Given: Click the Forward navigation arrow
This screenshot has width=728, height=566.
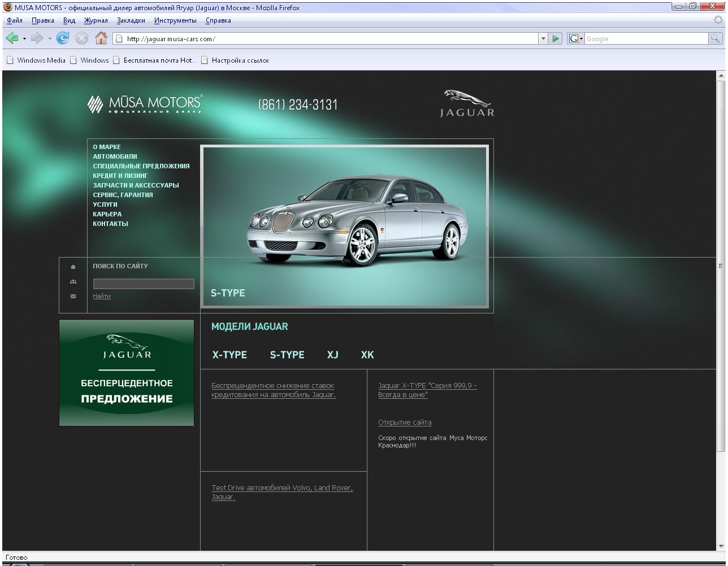Looking at the screenshot, I should coord(36,38).
